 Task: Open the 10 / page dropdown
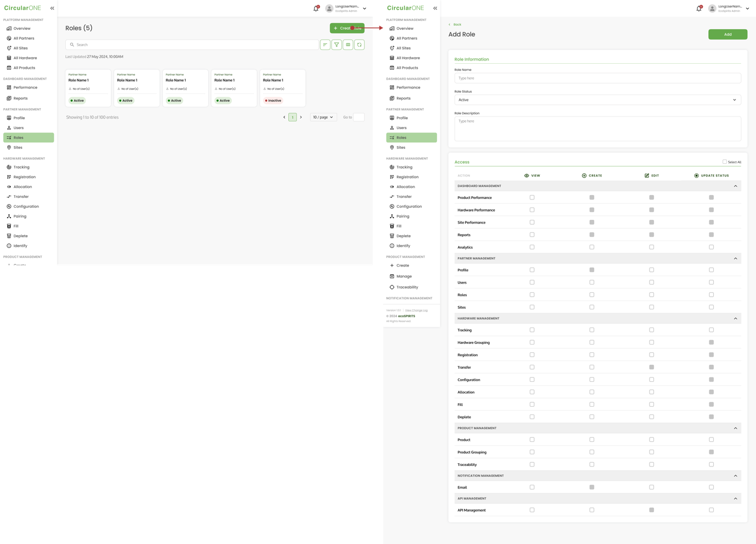click(323, 117)
